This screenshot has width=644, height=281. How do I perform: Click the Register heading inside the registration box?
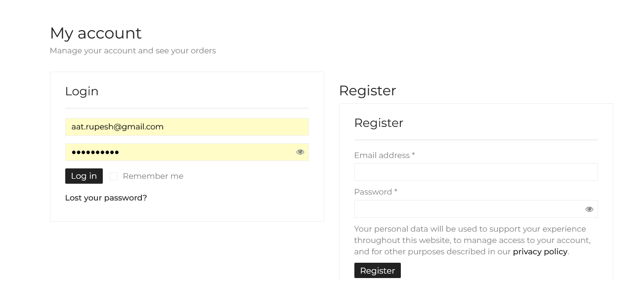pos(379,123)
